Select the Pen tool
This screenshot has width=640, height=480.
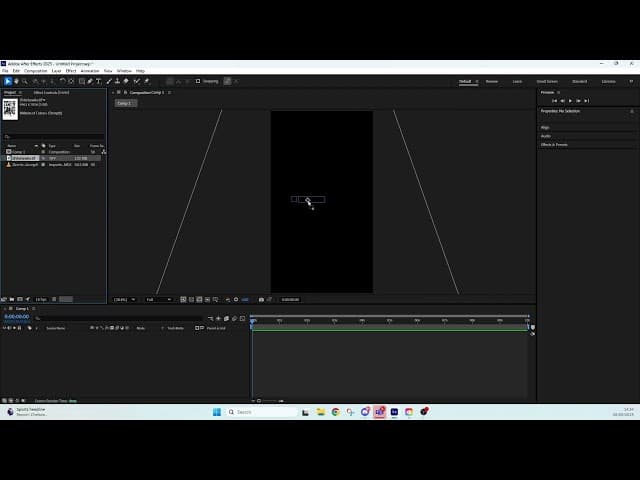point(89,81)
